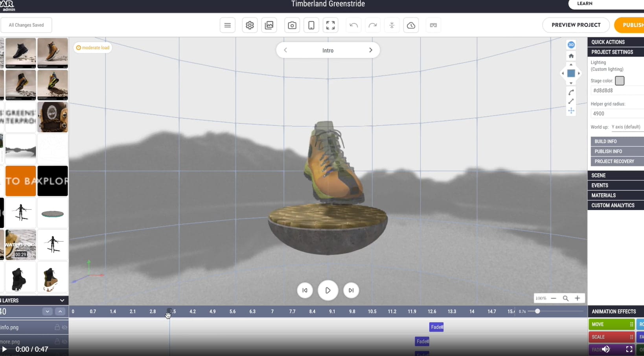Collapse the Layers panel chevron
Screen dimensions: 644x356
tap(62, 301)
